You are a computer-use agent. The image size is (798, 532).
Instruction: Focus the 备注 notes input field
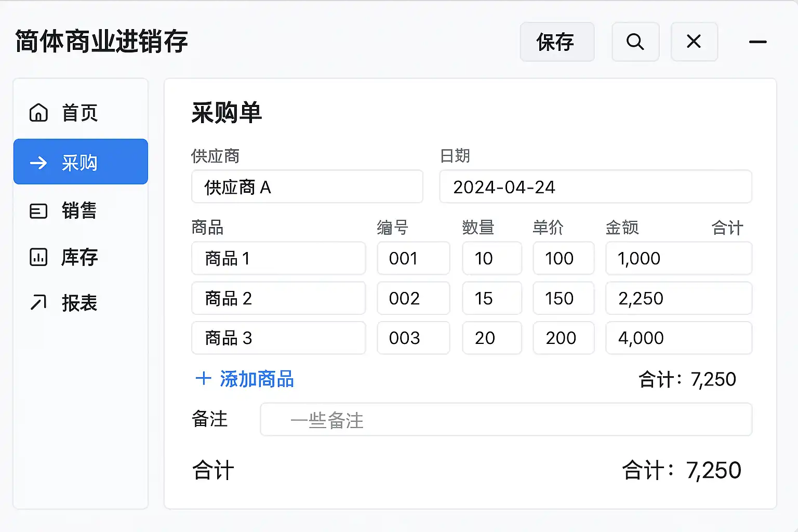coord(506,420)
